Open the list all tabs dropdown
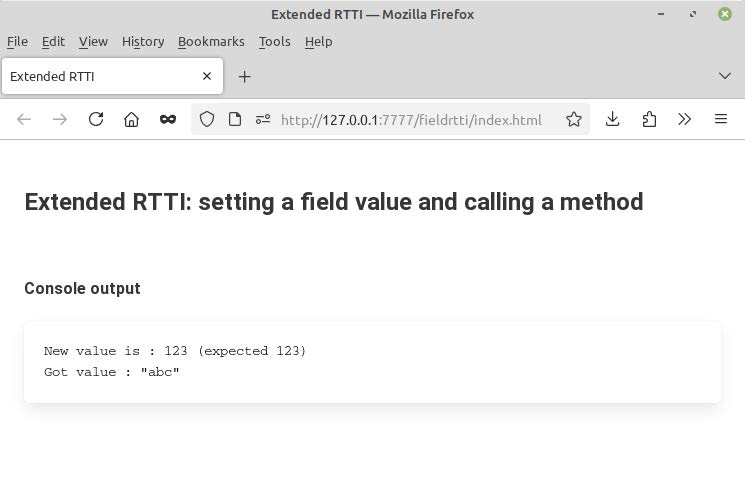This screenshot has height=484, width=745. click(725, 76)
